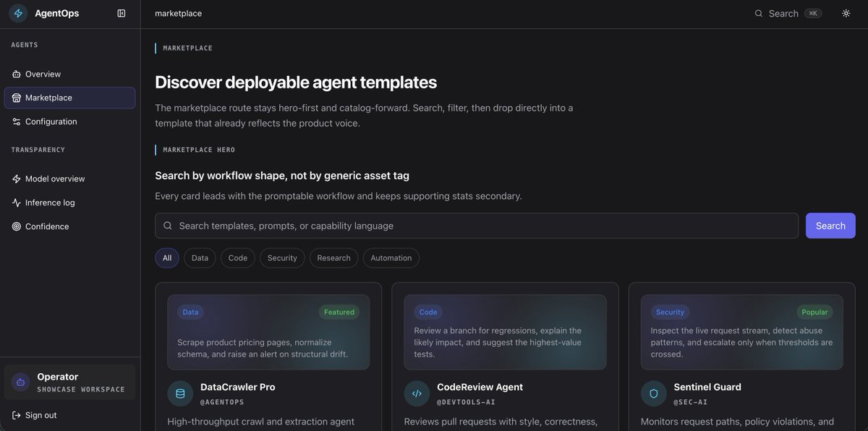Viewport: 868px width, 431px height.
Task: Click the Code tag on CodeReview card
Action: 428,312
